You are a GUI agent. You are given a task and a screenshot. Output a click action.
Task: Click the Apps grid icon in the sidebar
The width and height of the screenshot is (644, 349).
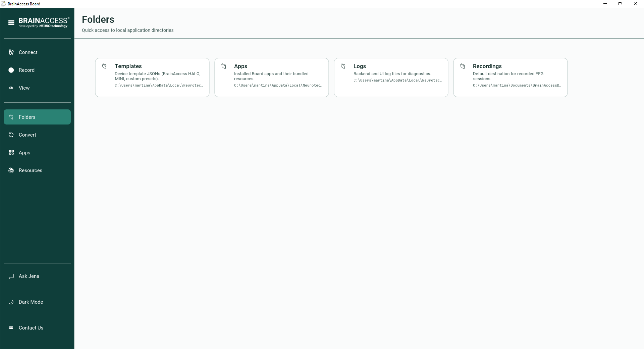coord(11,153)
